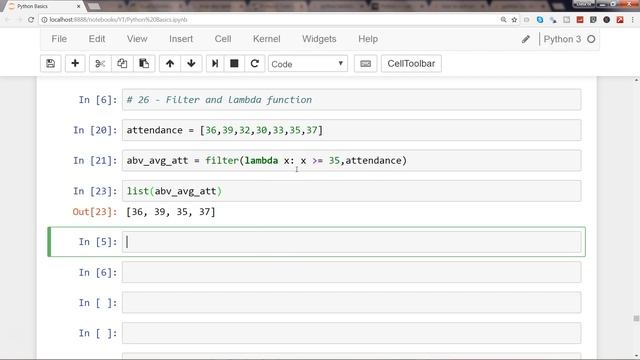The height and width of the screenshot is (360, 640).
Task: Open the Edit menu
Action: [x=97, y=39]
